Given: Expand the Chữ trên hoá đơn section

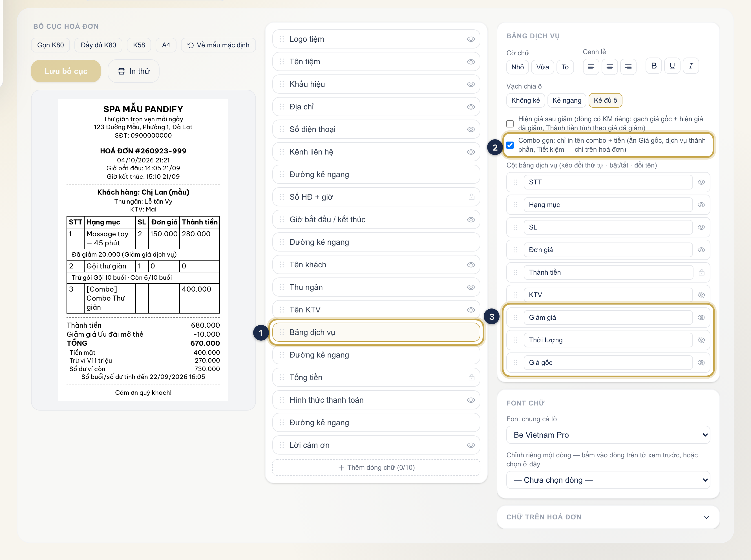Looking at the screenshot, I should pos(608,517).
